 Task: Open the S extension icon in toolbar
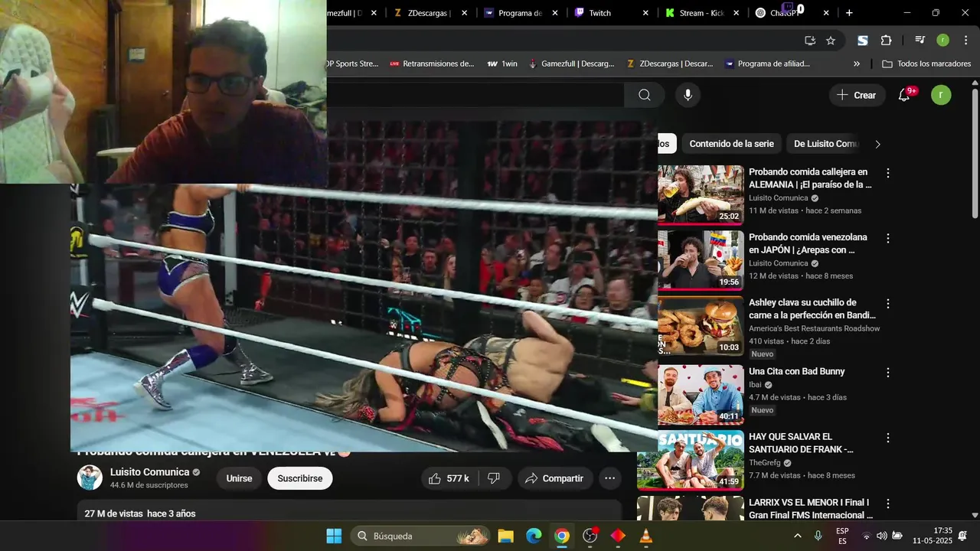point(863,41)
